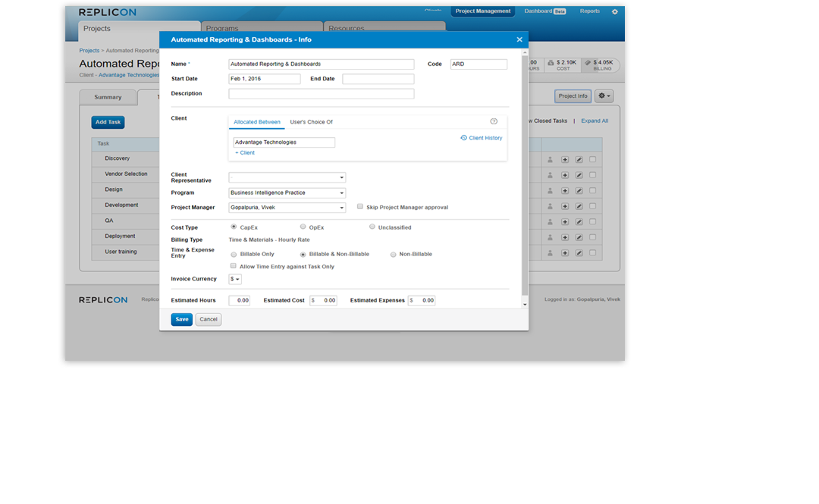Open the Projects tab

(x=139, y=29)
